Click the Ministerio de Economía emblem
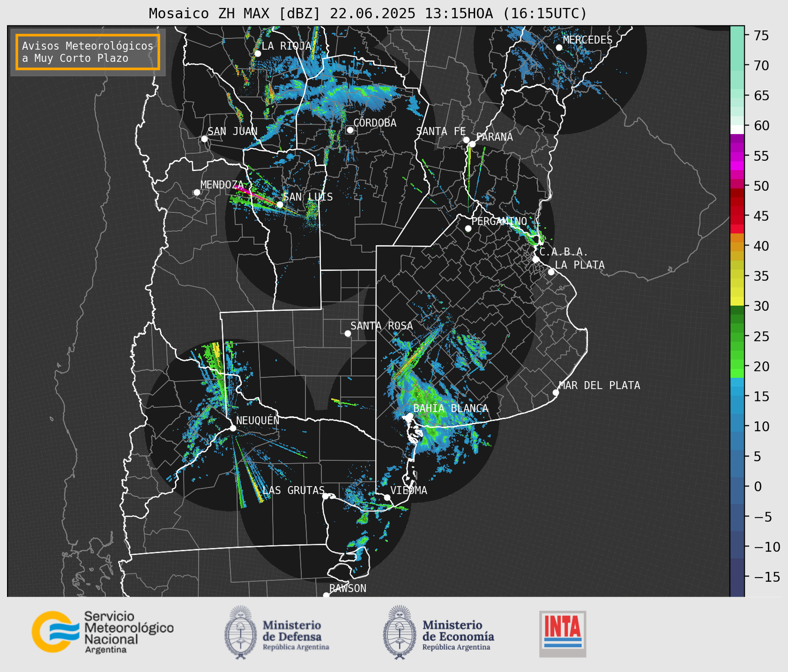This screenshot has width=788, height=672. pos(399,632)
